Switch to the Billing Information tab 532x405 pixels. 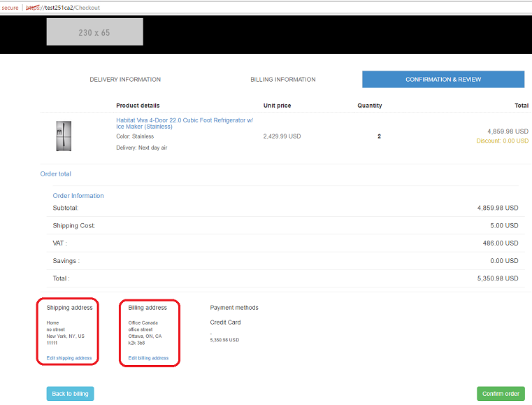283,80
